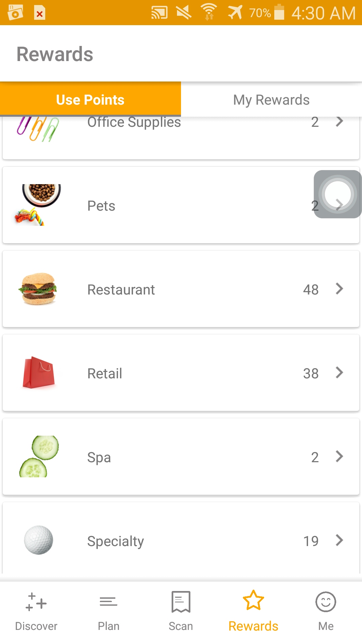Tap the hamburger Restaurant category image
This screenshot has width=362, height=644.
(x=38, y=289)
